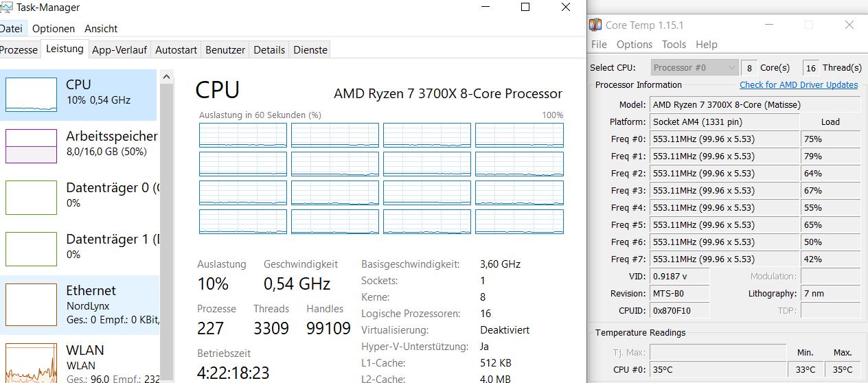The width and height of the screenshot is (868, 383).
Task: Click the Freq #0 load value 75%
Action: [830, 139]
